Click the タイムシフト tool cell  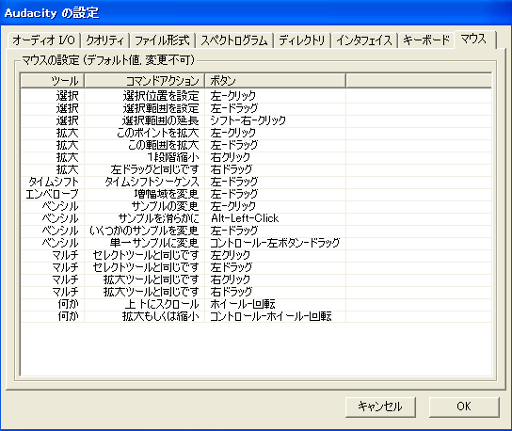click(x=53, y=182)
